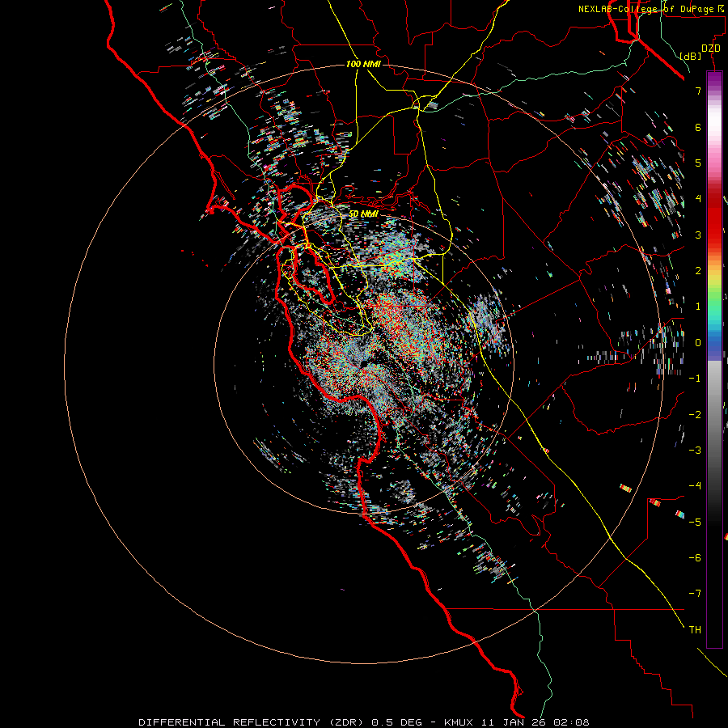Screen dimensions: 728x728
Task: Click the "[dB]" unit label
Action: 691,56
